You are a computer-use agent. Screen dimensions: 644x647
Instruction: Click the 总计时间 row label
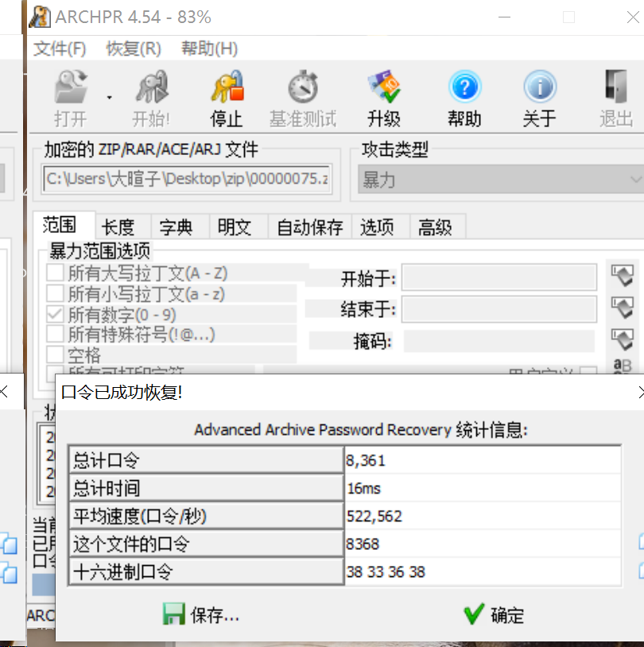(x=207, y=488)
